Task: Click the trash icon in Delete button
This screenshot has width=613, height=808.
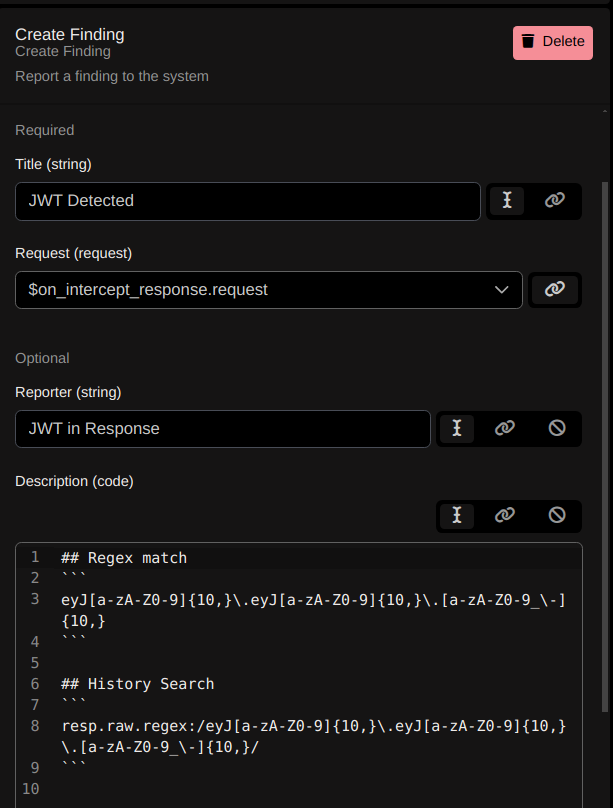Action: [x=528, y=41]
